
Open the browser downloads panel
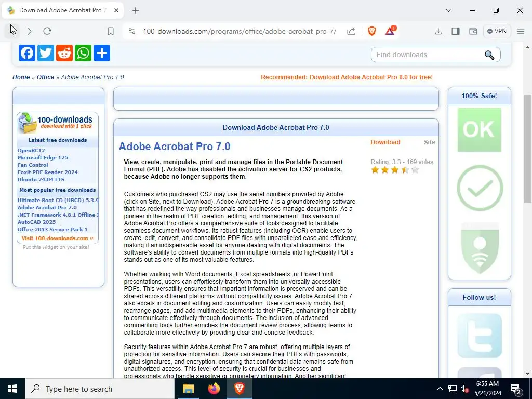(438, 31)
